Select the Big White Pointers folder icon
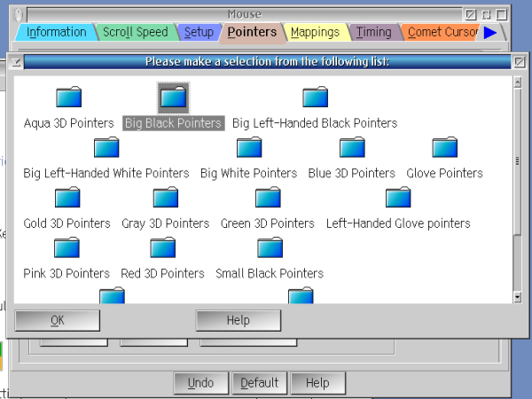The height and width of the screenshot is (399, 532). 249,147
